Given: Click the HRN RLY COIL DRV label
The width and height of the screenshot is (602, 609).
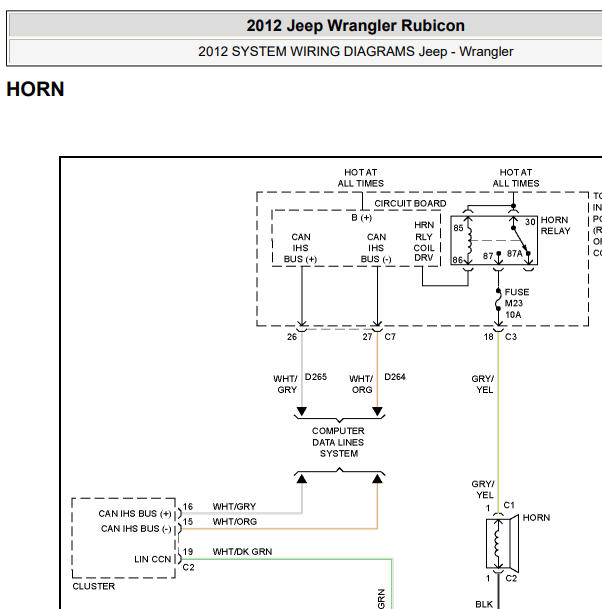Looking at the screenshot, I should pos(424,241).
